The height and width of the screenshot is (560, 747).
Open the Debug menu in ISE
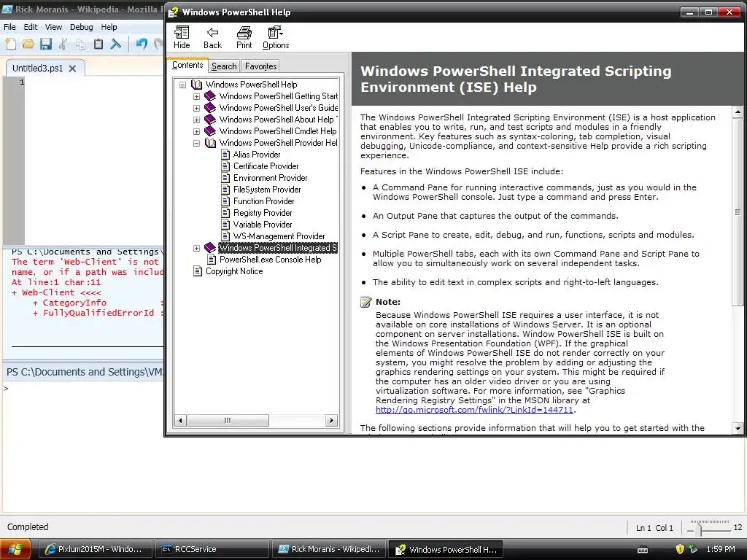(x=82, y=27)
